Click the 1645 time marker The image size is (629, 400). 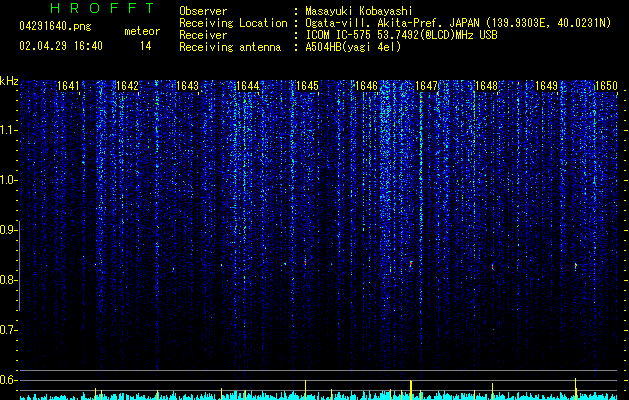point(307,86)
